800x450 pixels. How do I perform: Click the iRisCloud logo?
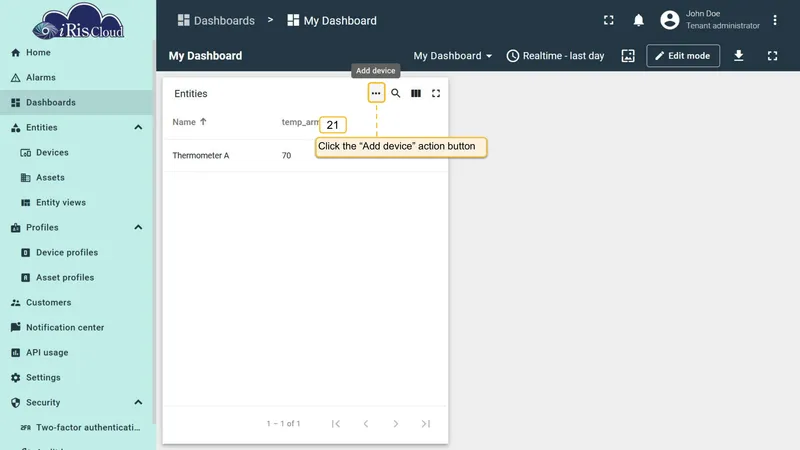(x=78, y=21)
